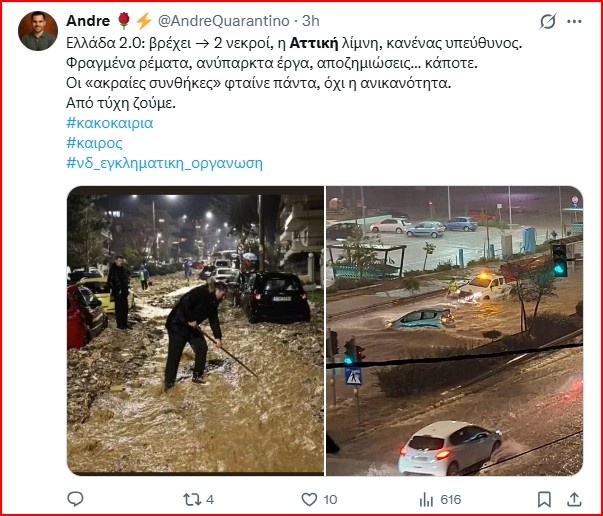Open the display name Andre
This screenshot has width=603, height=516.
pyautogui.click(x=88, y=21)
